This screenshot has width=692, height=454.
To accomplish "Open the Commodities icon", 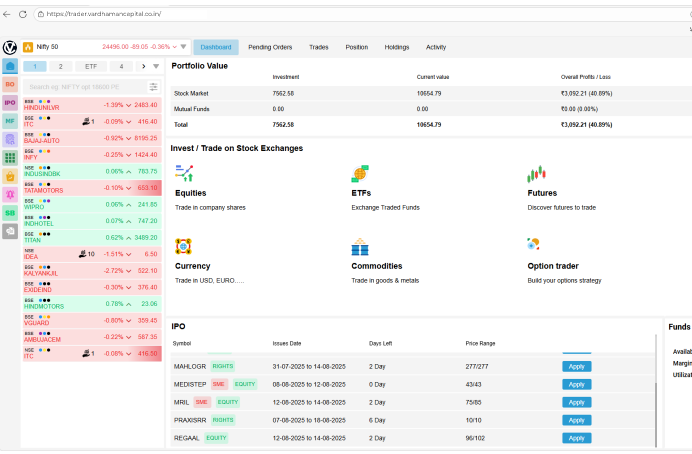I will coord(360,247).
